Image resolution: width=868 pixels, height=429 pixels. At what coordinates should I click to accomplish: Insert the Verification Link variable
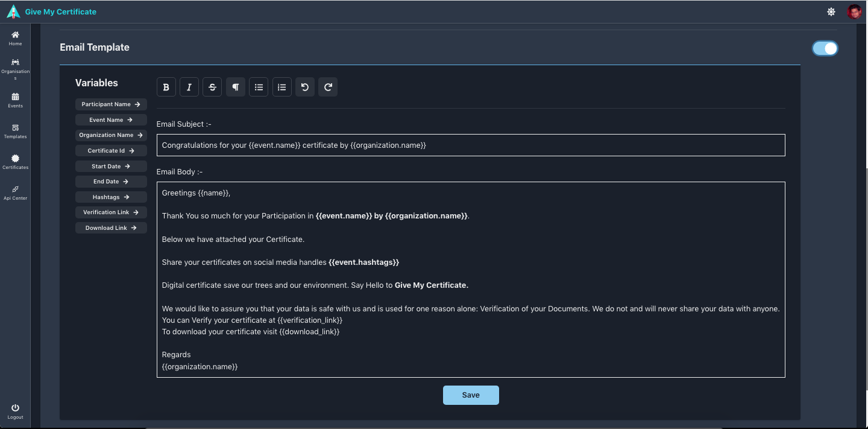tap(111, 212)
